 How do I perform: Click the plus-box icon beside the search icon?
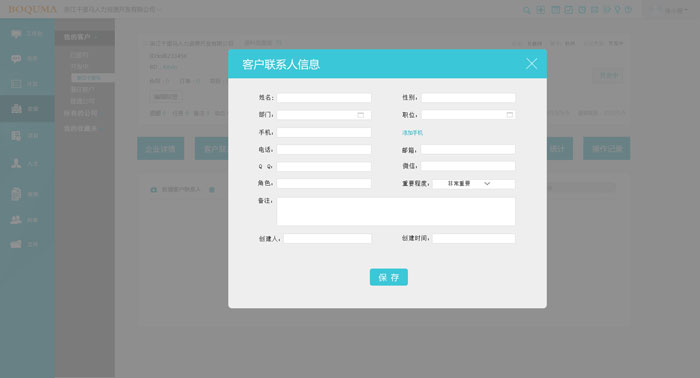point(540,10)
